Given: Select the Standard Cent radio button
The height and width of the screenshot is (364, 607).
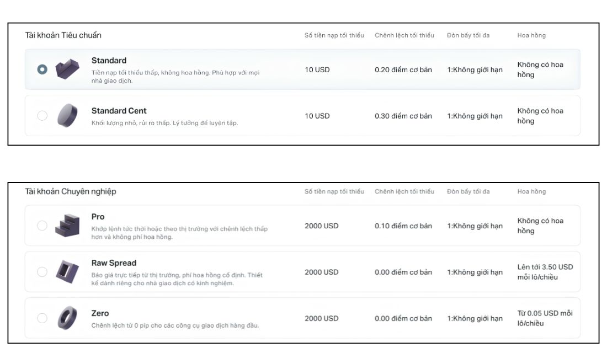Looking at the screenshot, I should click(42, 116).
